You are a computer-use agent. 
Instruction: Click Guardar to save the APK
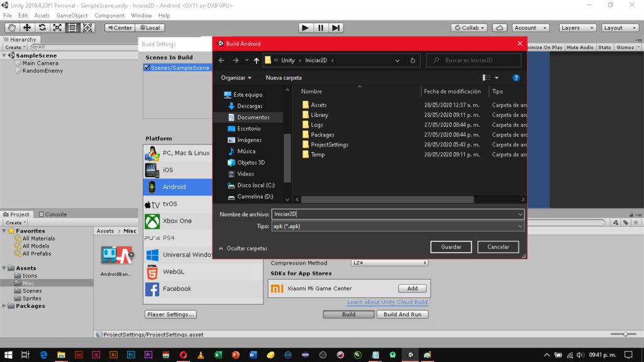coord(451,246)
